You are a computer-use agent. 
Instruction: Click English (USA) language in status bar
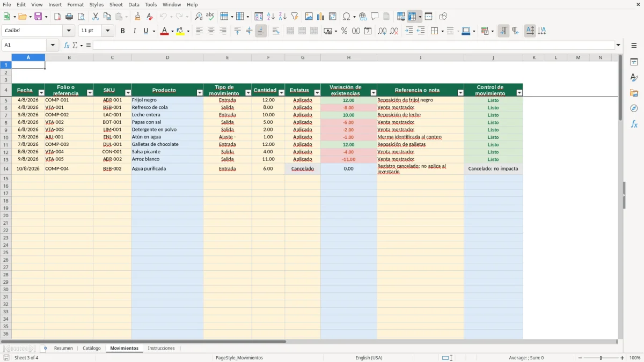click(x=369, y=358)
